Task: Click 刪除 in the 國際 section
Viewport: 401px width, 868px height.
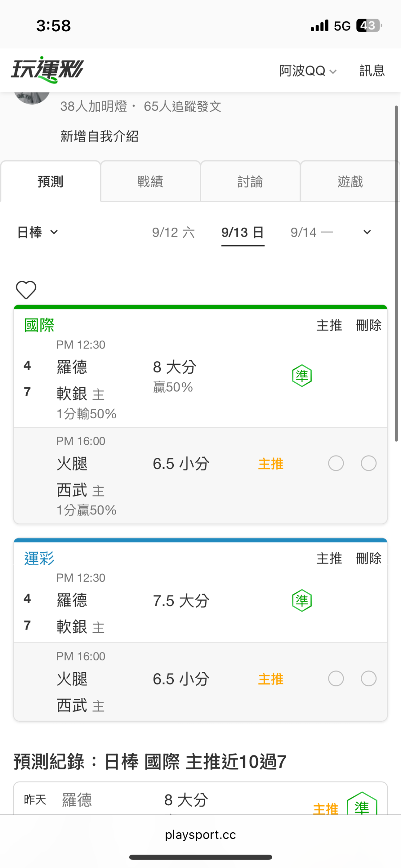Action: [369, 325]
